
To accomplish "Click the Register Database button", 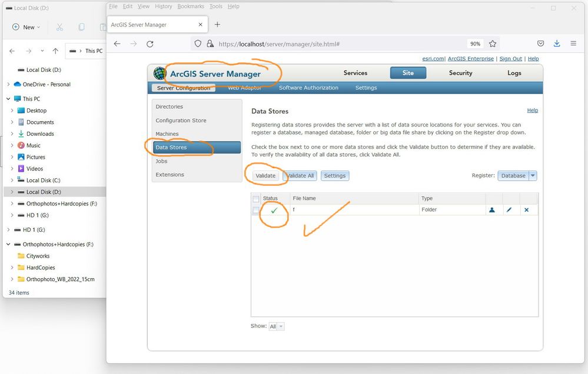I will 513,175.
